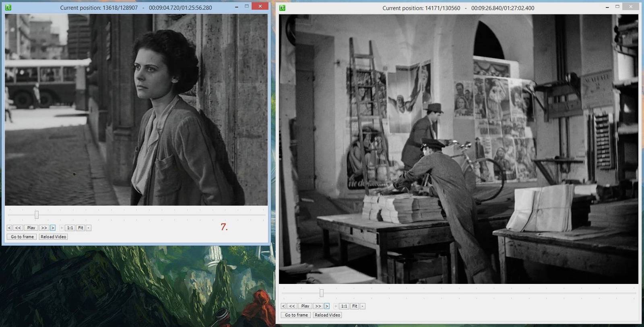This screenshot has width=644, height=327.
Task: Click the >> fast-forward button in right window
Action: click(318, 306)
